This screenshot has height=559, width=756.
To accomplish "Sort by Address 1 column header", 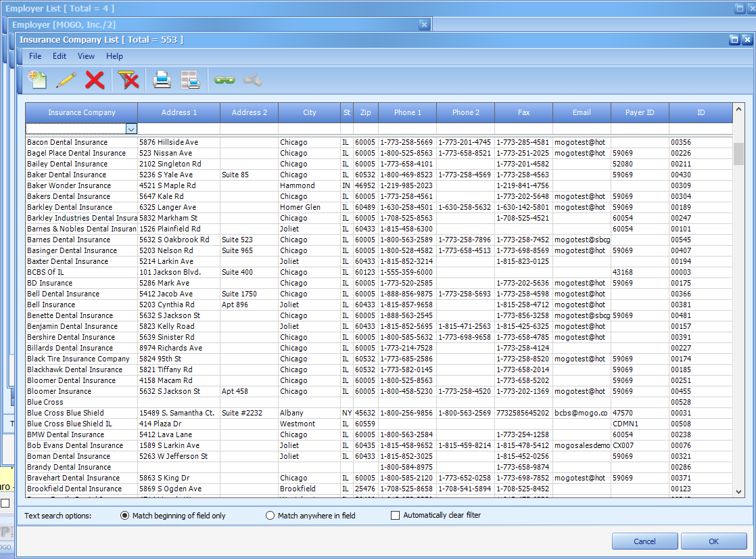I will tap(179, 112).
